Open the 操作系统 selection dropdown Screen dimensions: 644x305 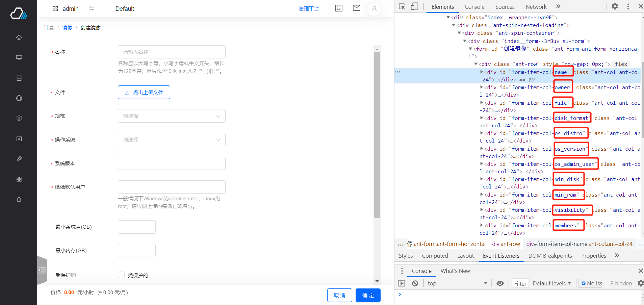tap(171, 139)
